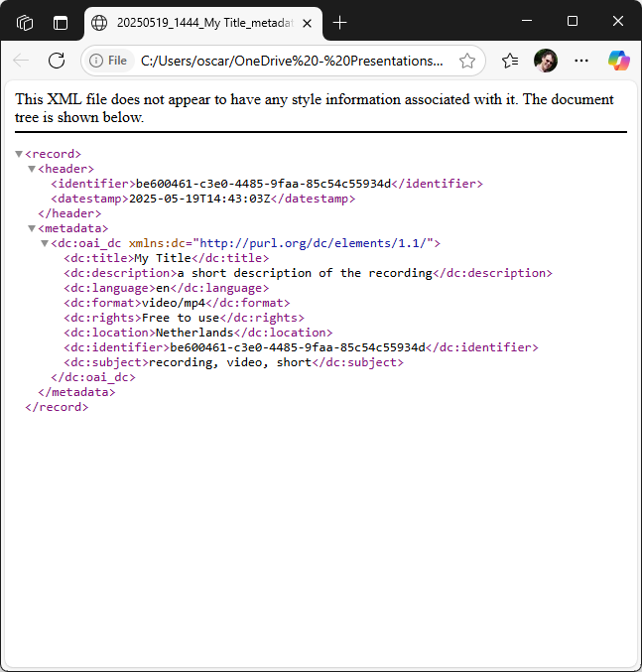Add this page to favorites star

tap(466, 61)
